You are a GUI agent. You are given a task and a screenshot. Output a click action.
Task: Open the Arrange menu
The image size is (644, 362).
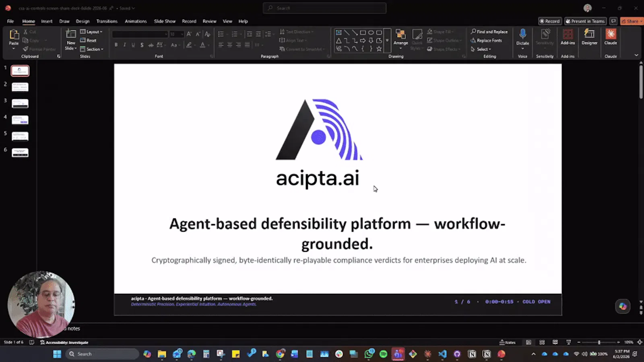tap(400, 39)
